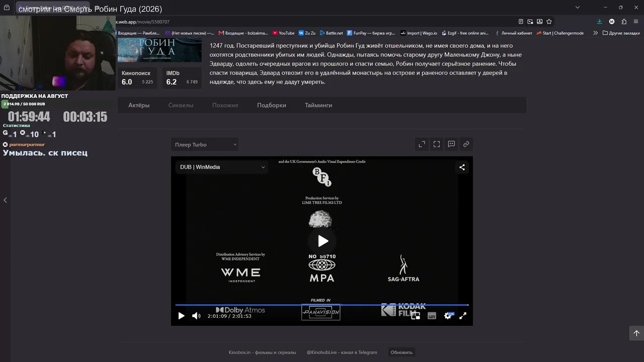Click the Робин Гуда movie poster

[159, 50]
